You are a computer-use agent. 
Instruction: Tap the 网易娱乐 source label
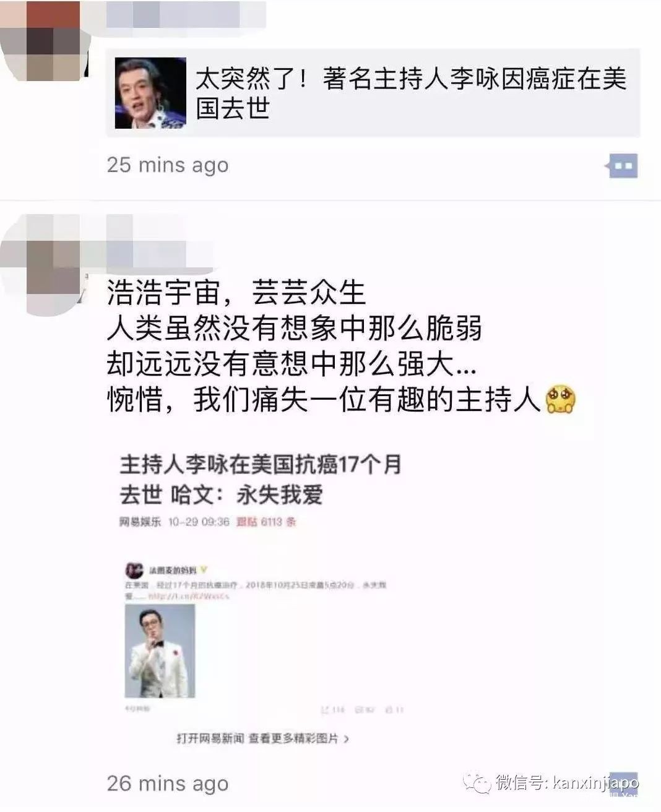[x=140, y=522]
